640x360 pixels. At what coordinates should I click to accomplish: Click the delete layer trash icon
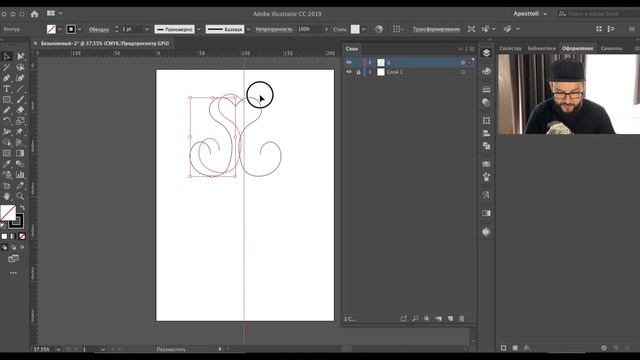click(x=462, y=318)
